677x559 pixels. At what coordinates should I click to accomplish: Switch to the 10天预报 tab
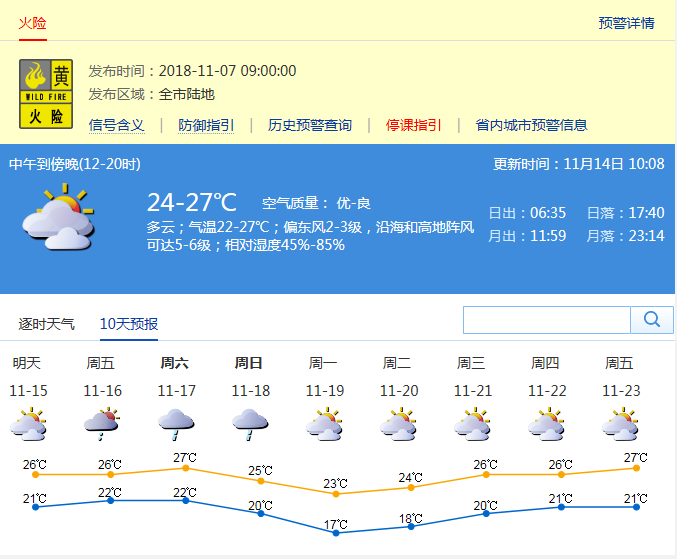[129, 324]
